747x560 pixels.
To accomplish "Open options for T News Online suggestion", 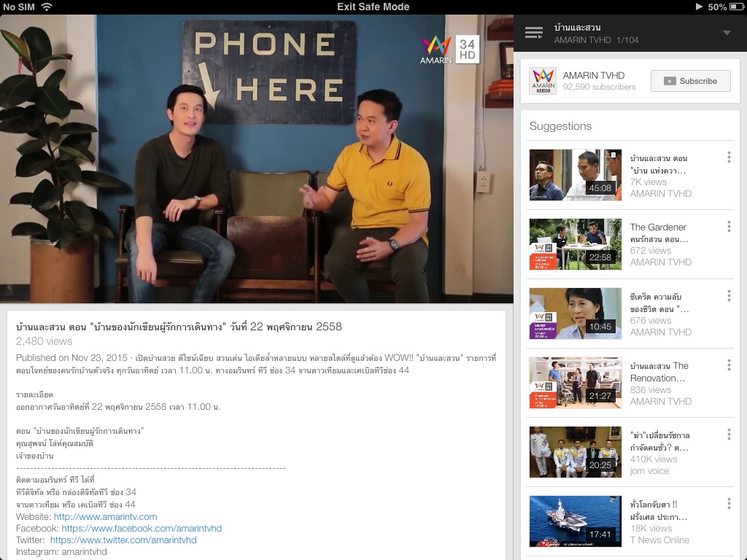I will pos(729,503).
